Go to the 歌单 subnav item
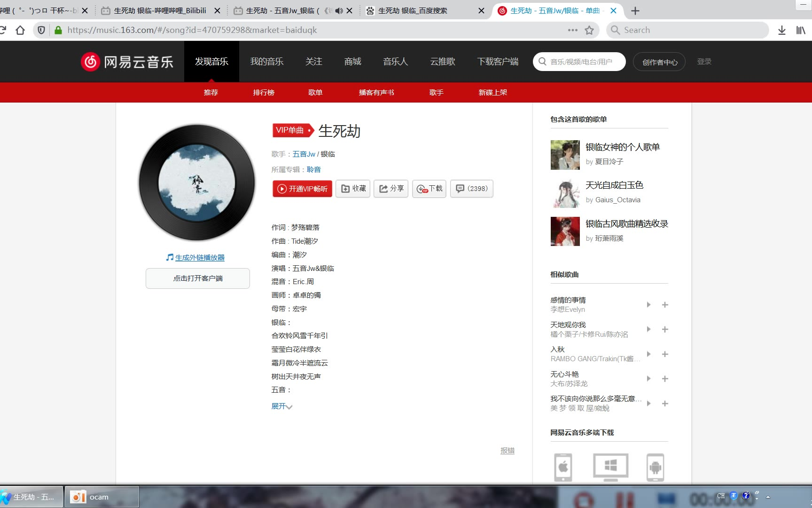The width and height of the screenshot is (812, 508). [x=315, y=92]
